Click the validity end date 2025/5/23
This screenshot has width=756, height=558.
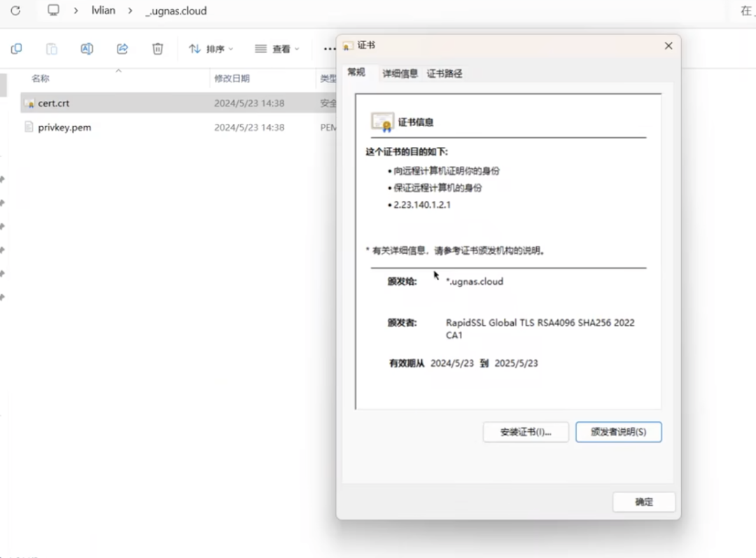517,363
